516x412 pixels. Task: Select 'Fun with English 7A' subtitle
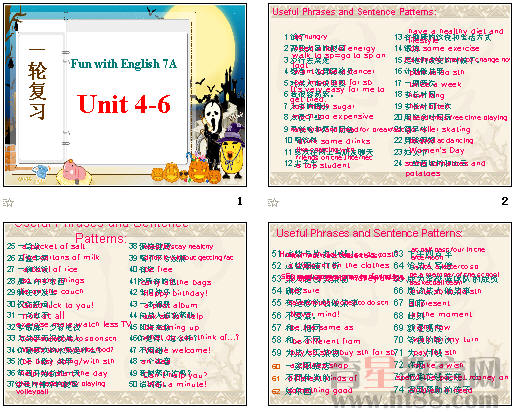123,64
